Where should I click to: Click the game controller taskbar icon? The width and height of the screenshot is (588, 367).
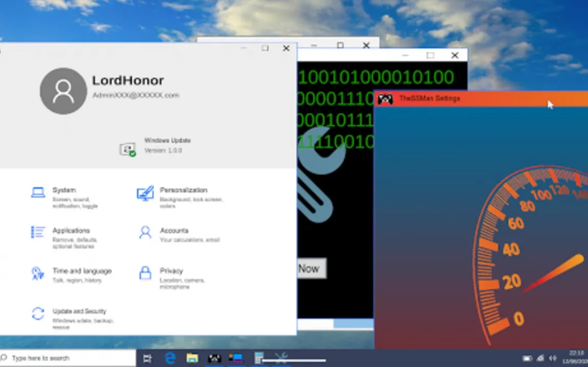(215, 358)
